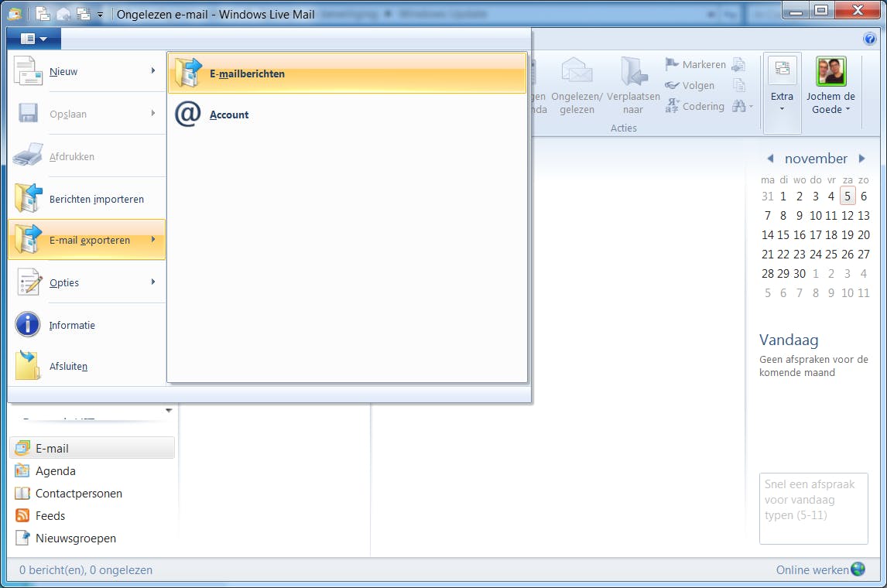Viewport: 887px width, 588px height.
Task: Select november 5 in the calendar
Action: click(847, 197)
